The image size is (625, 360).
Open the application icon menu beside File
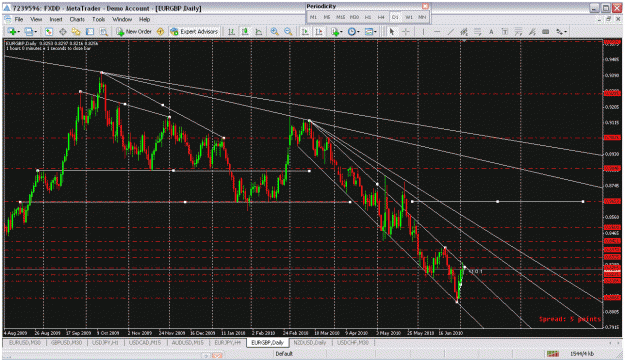[x=8, y=19]
